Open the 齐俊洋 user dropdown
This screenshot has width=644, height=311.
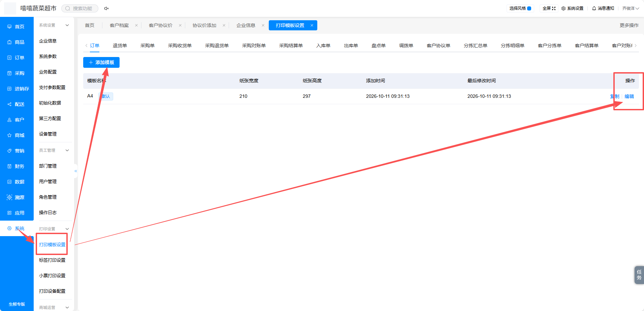[631, 8]
